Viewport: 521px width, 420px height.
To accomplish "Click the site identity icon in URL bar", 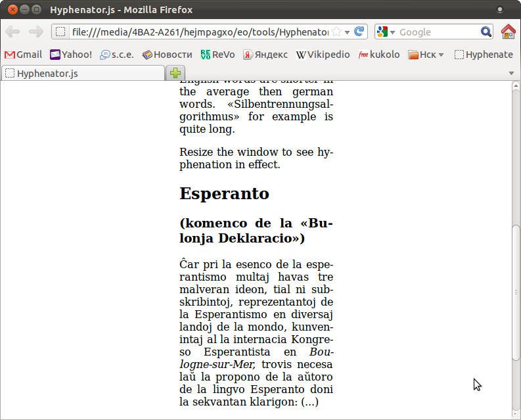I will (60, 32).
